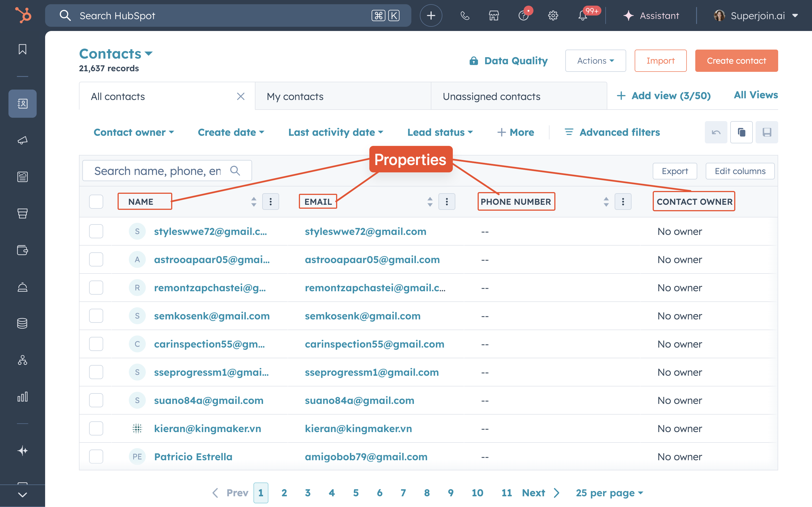Viewport: 812px width, 507px height.
Task: Click the quick create plus button
Action: tap(431, 16)
